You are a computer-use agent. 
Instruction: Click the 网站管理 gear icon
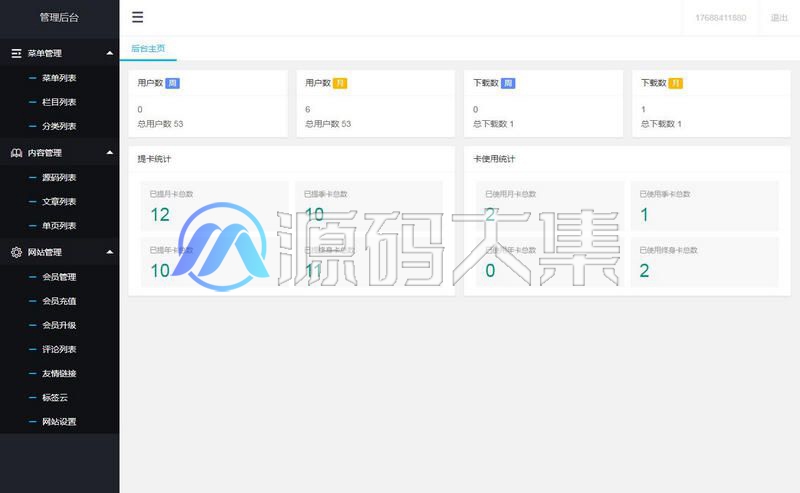tap(16, 252)
